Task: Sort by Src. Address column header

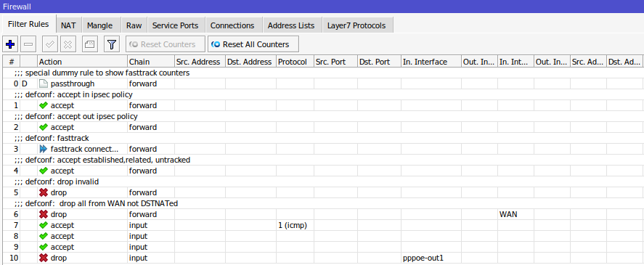Action: tap(200, 62)
